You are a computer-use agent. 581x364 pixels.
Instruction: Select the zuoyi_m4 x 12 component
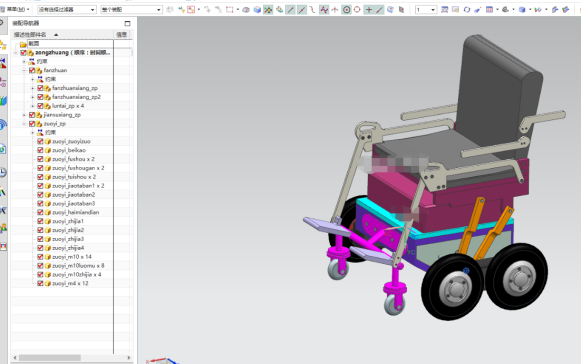[70, 284]
